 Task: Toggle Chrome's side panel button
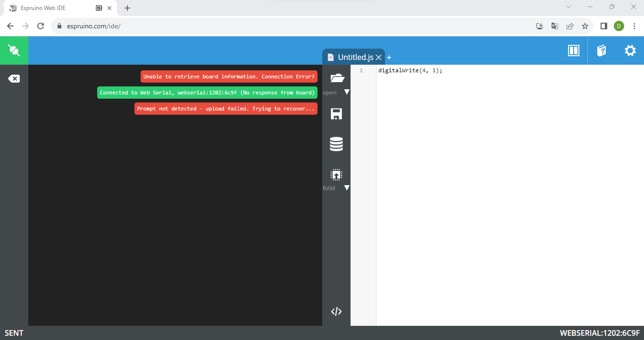[x=603, y=26]
